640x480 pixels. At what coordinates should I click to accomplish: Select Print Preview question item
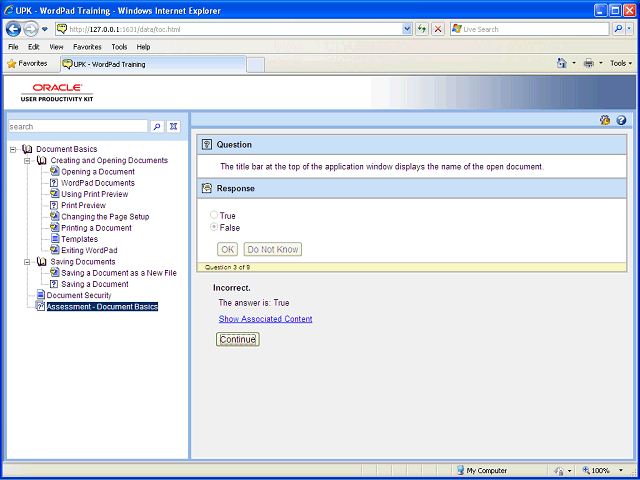tap(83, 205)
